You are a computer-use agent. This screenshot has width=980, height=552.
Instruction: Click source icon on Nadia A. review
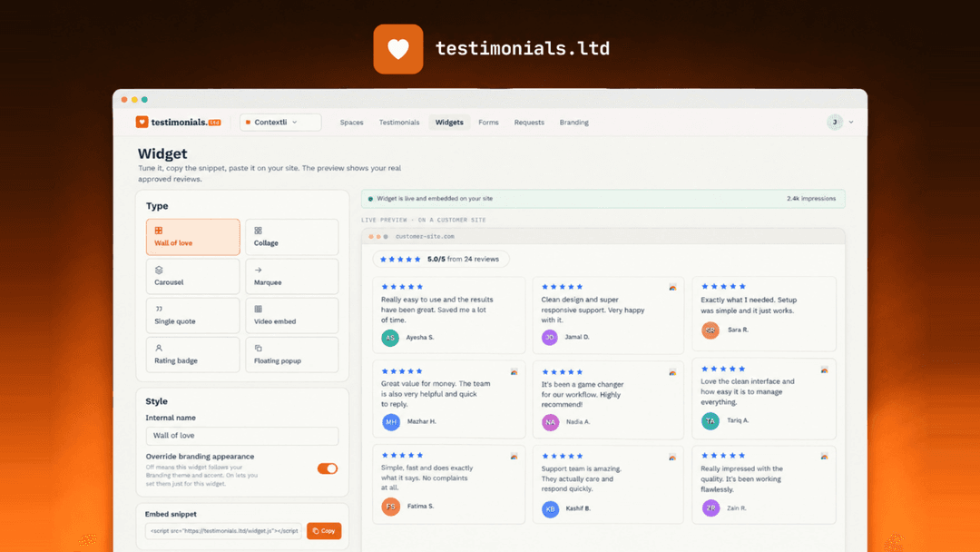pos(672,372)
